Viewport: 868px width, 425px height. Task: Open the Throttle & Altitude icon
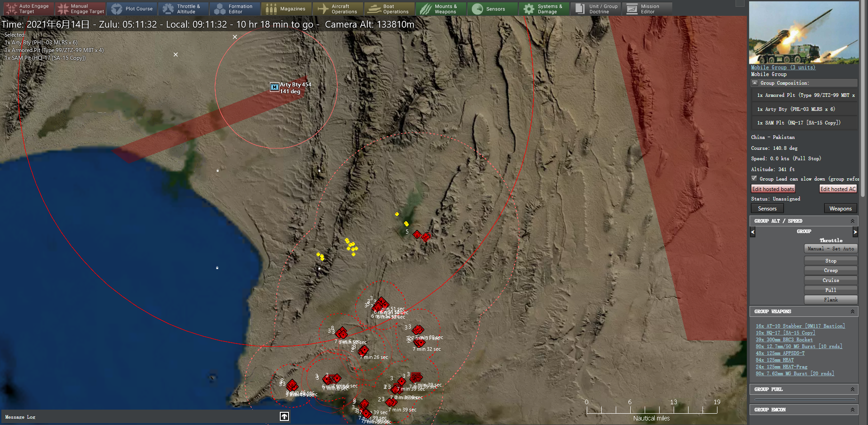pyautogui.click(x=168, y=9)
